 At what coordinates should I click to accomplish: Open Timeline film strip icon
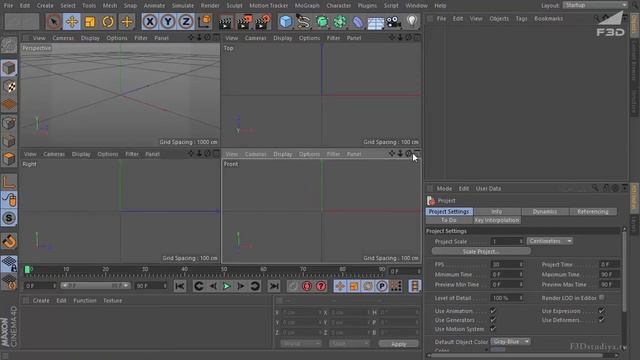tap(414, 286)
